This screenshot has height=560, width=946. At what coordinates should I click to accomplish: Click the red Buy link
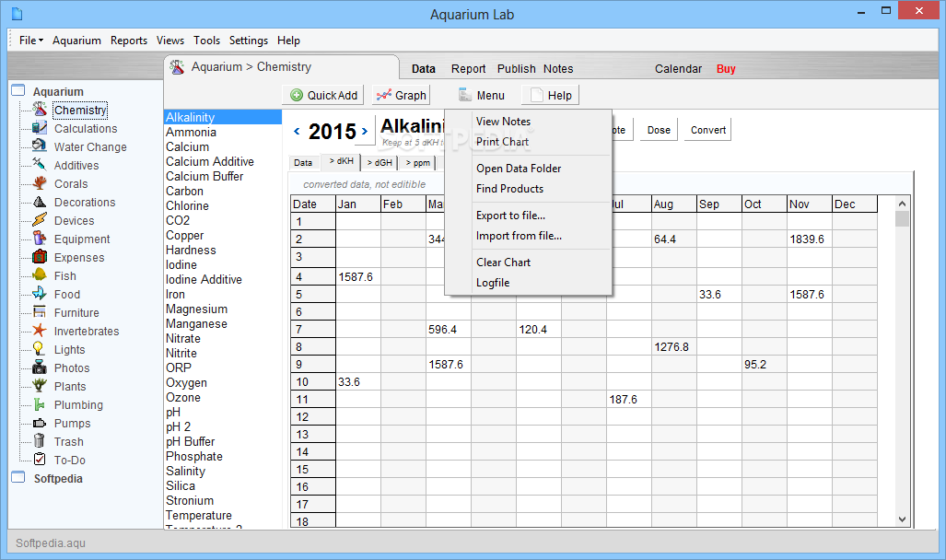coord(726,69)
